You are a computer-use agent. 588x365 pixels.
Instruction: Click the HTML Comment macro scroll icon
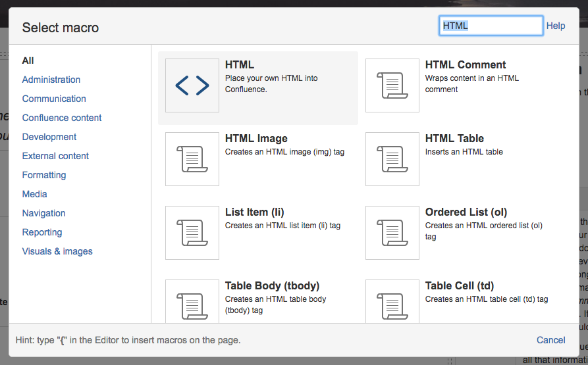(392, 85)
